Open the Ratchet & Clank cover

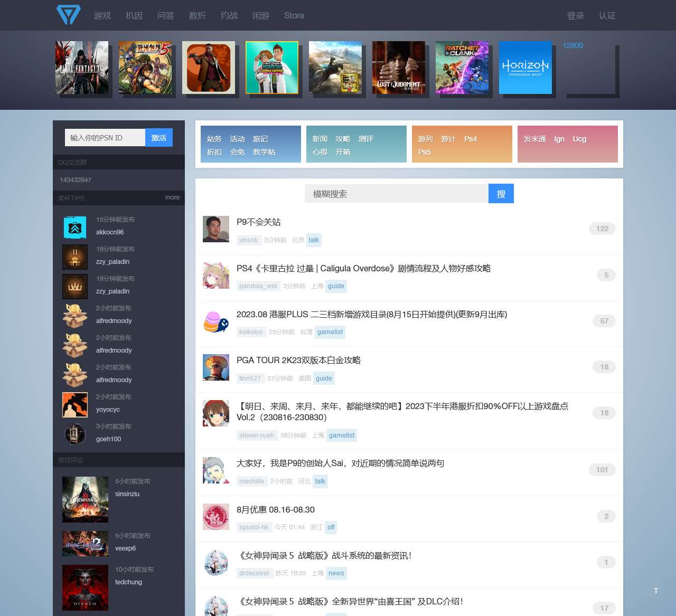pyautogui.click(x=462, y=68)
